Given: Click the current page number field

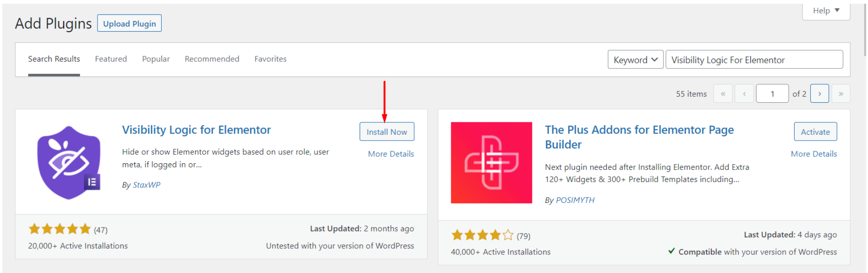Looking at the screenshot, I should tap(772, 93).
